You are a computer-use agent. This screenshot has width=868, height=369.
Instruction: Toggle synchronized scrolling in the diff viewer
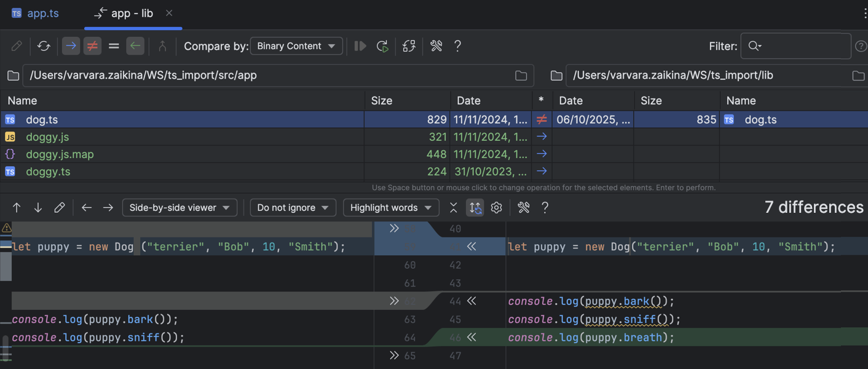(475, 207)
